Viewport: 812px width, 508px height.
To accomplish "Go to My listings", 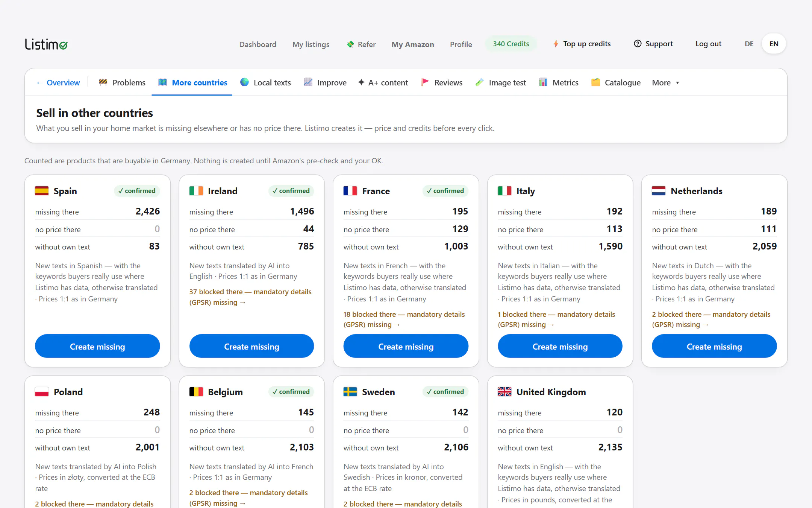I will (x=311, y=44).
